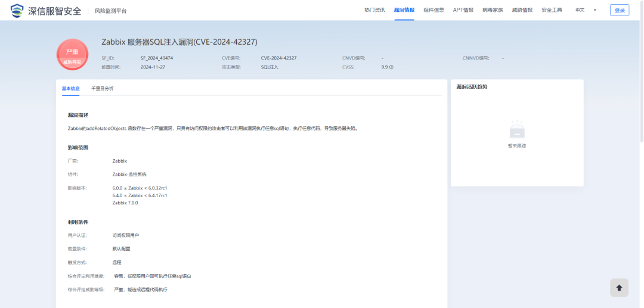Click the attack type SQL注入 value
Screen dimensions: 644x308
tap(270, 67)
